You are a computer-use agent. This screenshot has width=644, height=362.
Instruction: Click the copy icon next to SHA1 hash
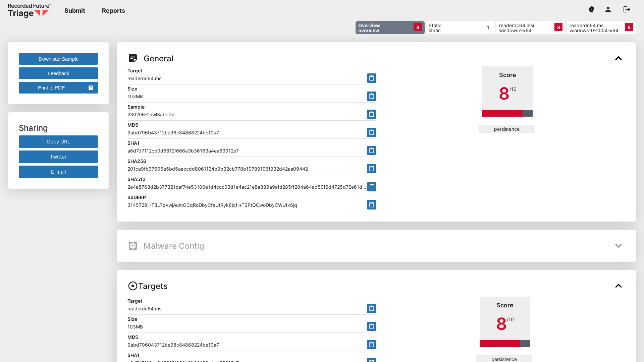[371, 150]
